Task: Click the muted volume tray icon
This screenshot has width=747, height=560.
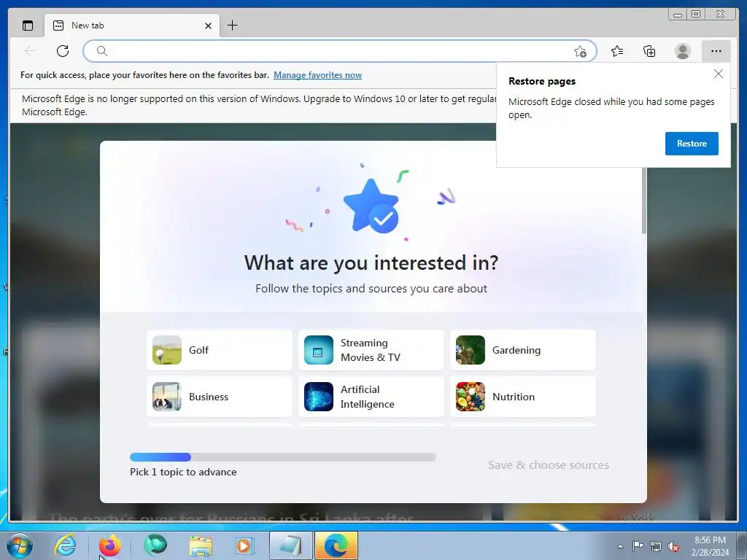Action: 673,547
